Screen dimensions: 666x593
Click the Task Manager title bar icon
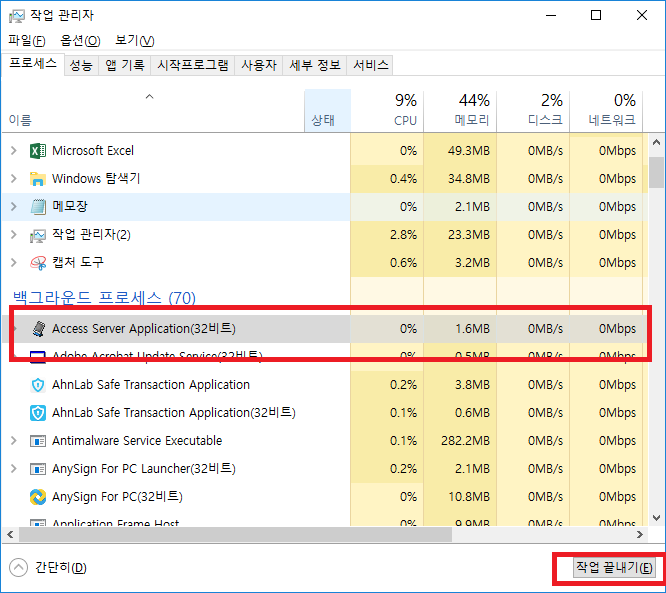click(x=17, y=16)
